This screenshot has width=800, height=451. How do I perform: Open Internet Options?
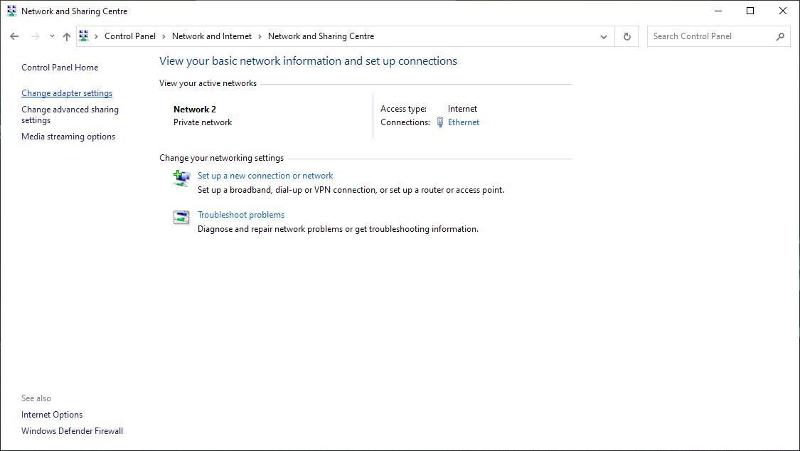click(52, 415)
